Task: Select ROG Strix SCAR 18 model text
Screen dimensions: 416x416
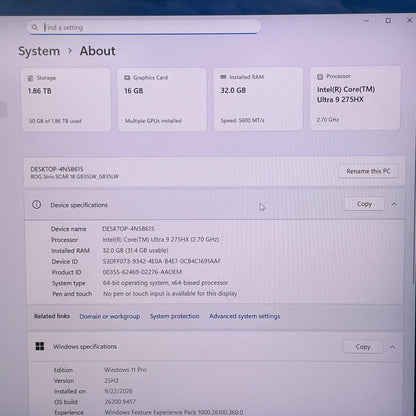Action: tap(75, 177)
